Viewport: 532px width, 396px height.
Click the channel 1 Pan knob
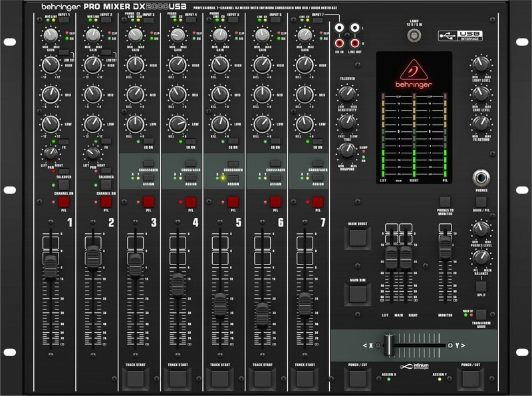[x=51, y=153]
